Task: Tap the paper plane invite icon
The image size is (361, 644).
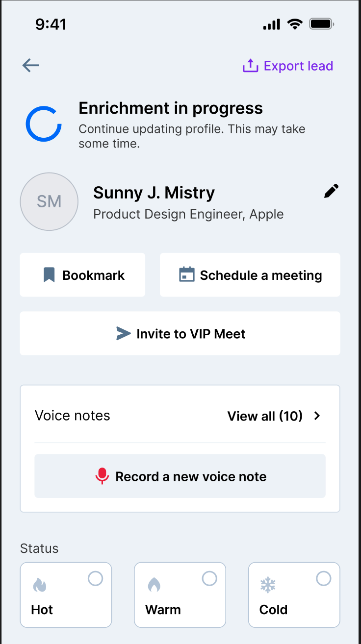Action: click(123, 334)
